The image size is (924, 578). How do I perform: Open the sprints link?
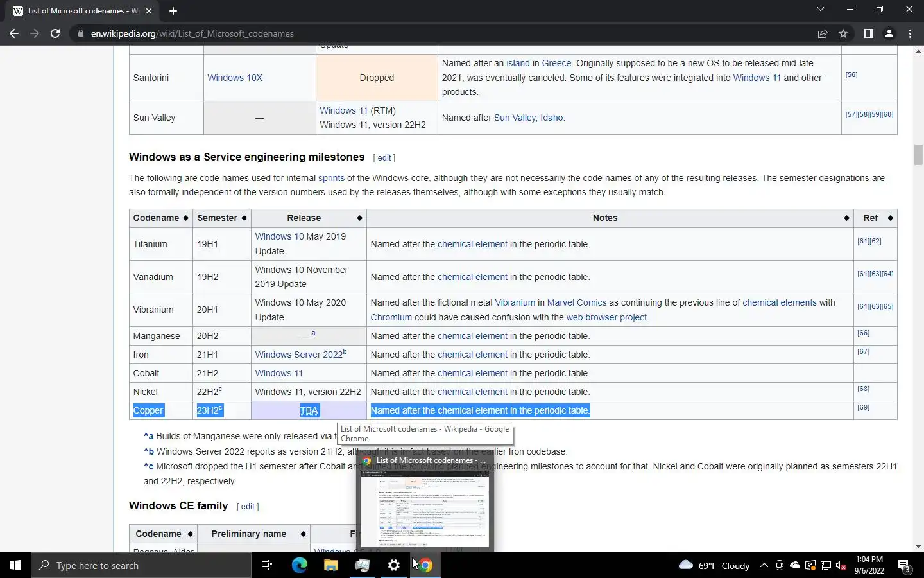coord(331,178)
